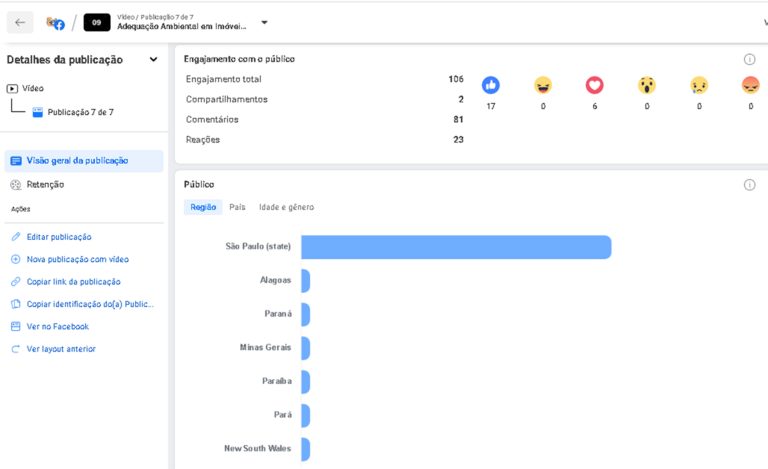Click the São Paulo (state) bar

[x=456, y=247]
